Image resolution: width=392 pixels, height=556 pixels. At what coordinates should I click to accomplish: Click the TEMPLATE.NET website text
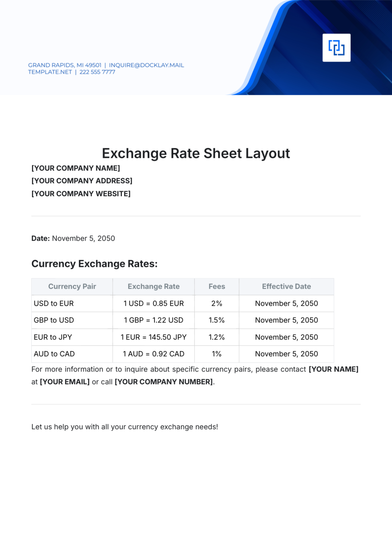[50, 72]
